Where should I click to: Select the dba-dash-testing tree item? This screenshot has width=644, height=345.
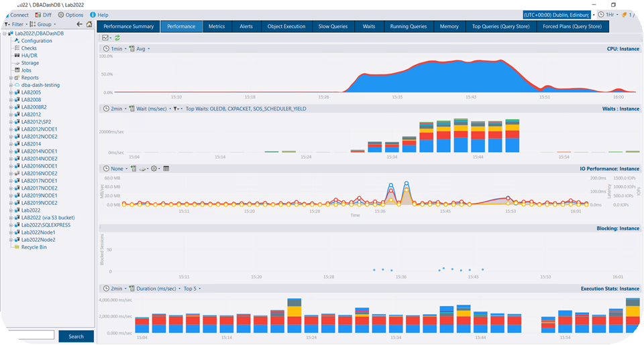click(x=40, y=85)
